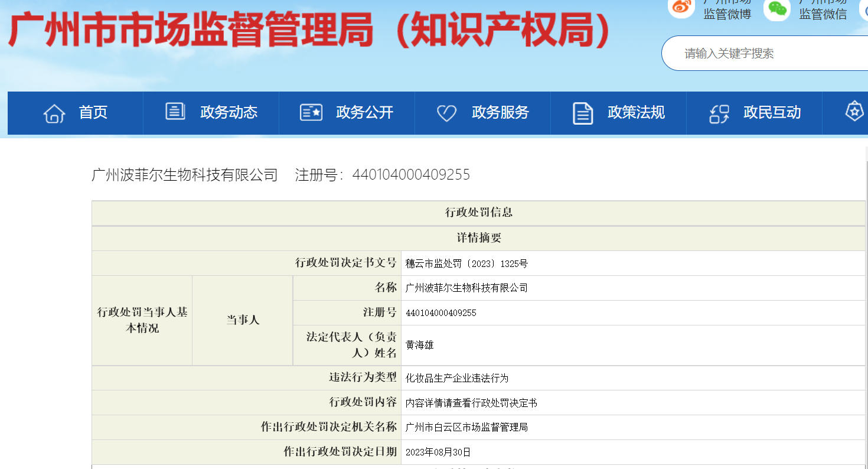Click the 法定代表人（负责人）姓名 label
This screenshot has height=469, width=868.
point(347,345)
